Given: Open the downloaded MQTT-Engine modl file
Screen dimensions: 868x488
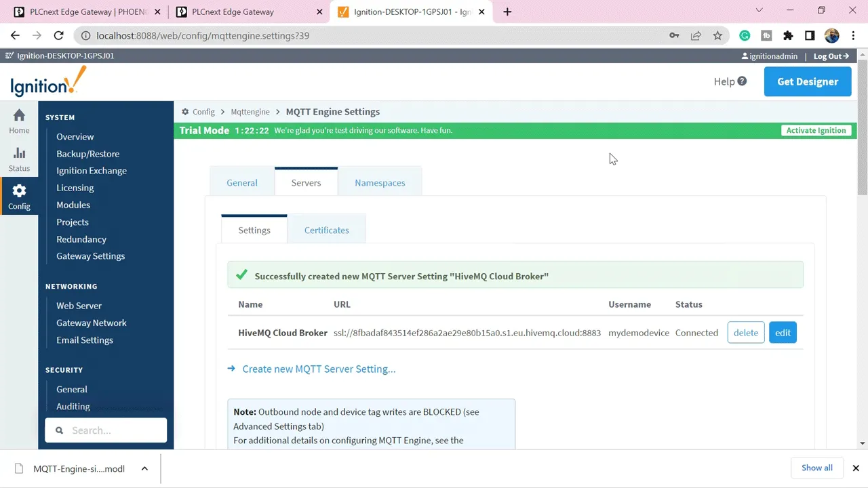Looking at the screenshot, I should click(x=79, y=468).
